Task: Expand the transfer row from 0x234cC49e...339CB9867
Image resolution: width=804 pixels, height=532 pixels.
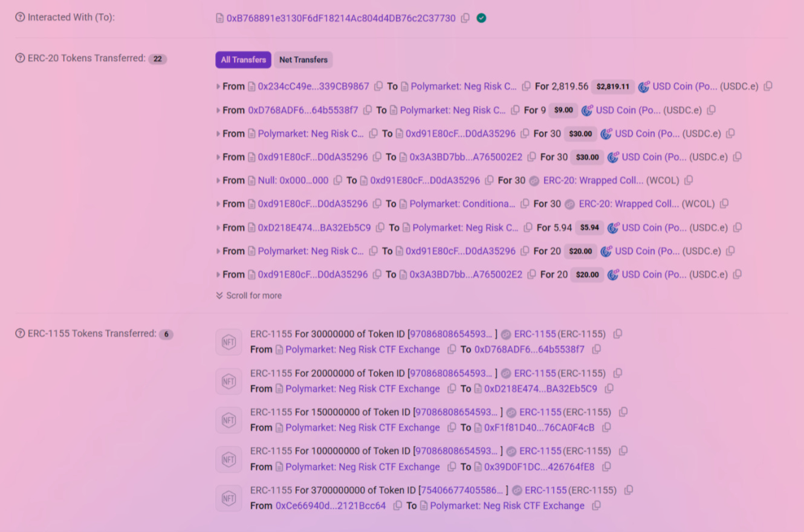Action: coord(218,86)
